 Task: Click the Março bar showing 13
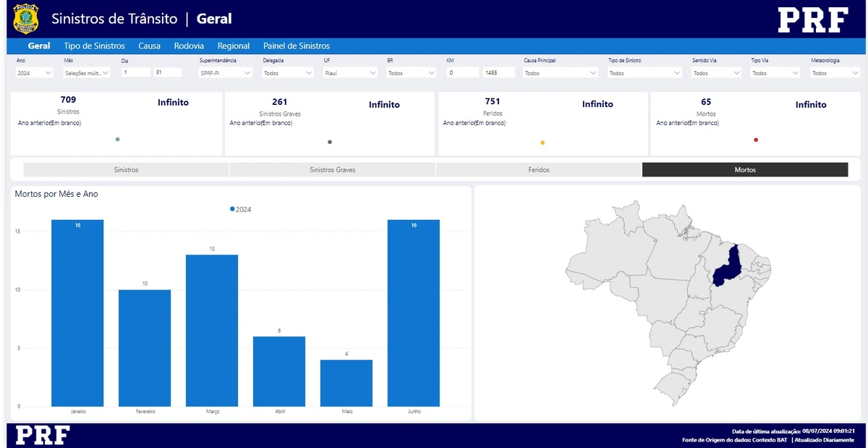(x=212, y=330)
